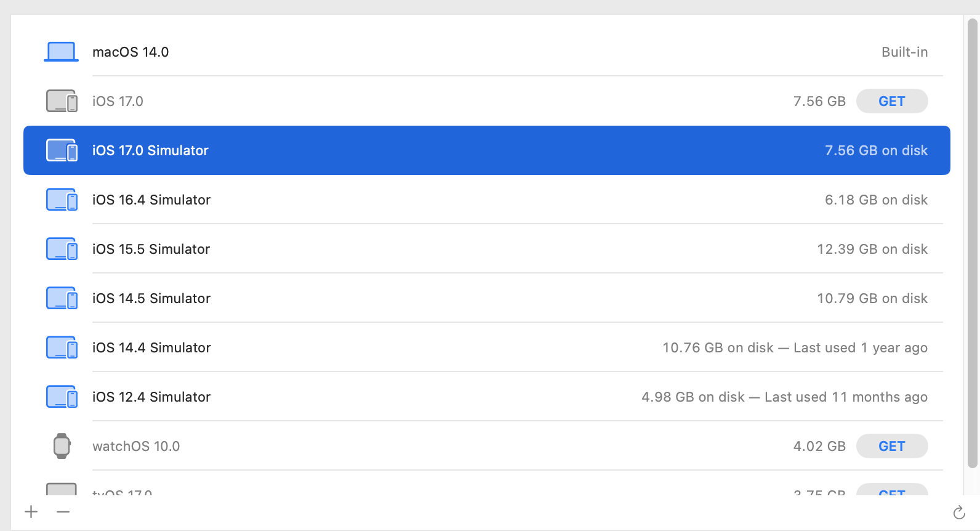Select the iOS 12.4 Simulator label
Image resolution: width=980 pixels, height=531 pixels.
151,397
